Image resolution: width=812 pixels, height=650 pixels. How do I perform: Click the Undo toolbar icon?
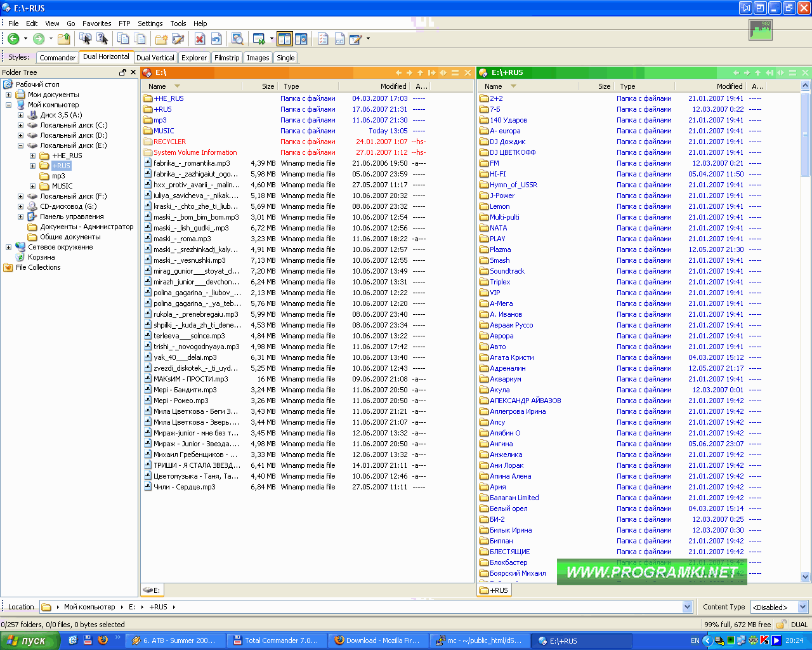(216, 39)
